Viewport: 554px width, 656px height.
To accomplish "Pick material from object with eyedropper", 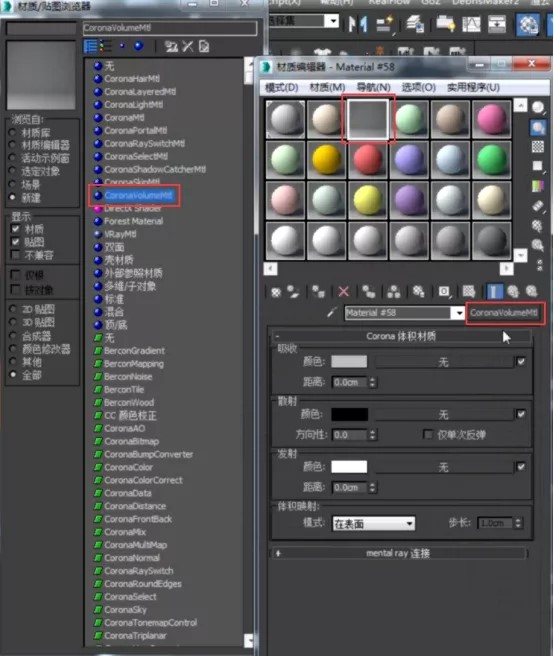I will click(332, 312).
